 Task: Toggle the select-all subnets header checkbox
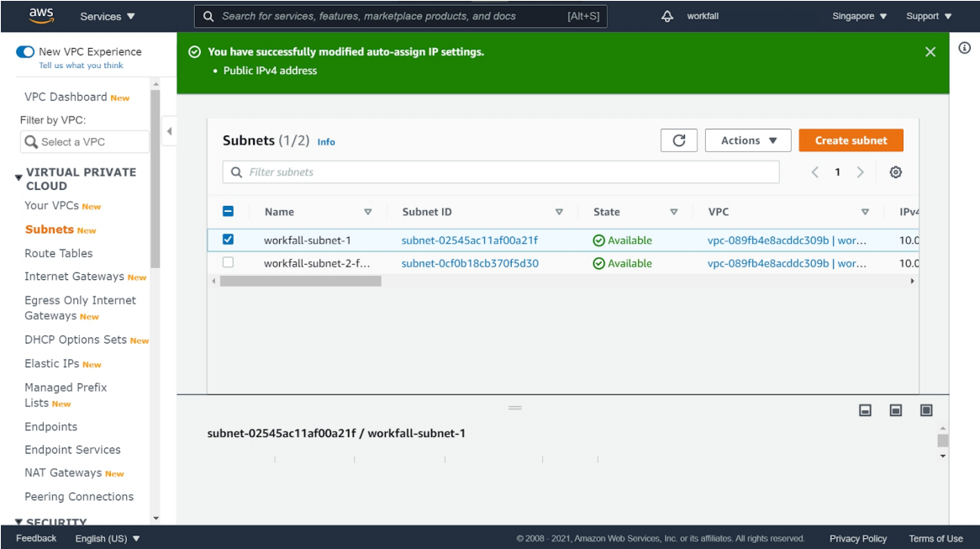click(228, 211)
